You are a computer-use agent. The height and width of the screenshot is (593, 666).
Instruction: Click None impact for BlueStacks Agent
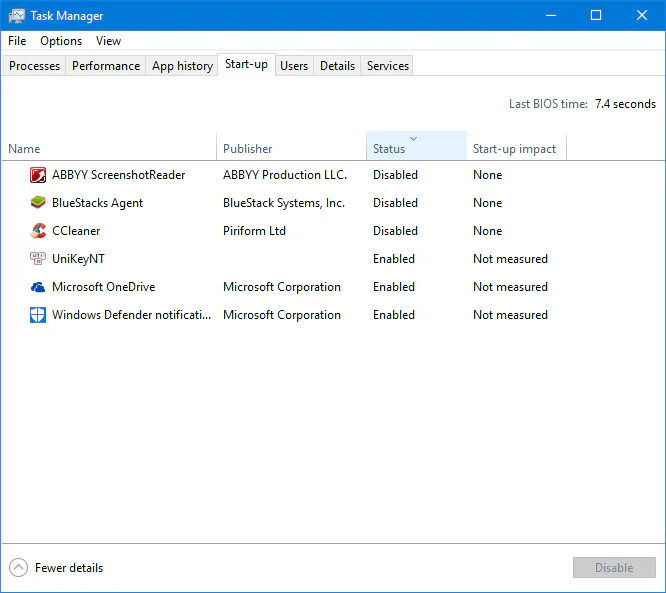pos(488,203)
